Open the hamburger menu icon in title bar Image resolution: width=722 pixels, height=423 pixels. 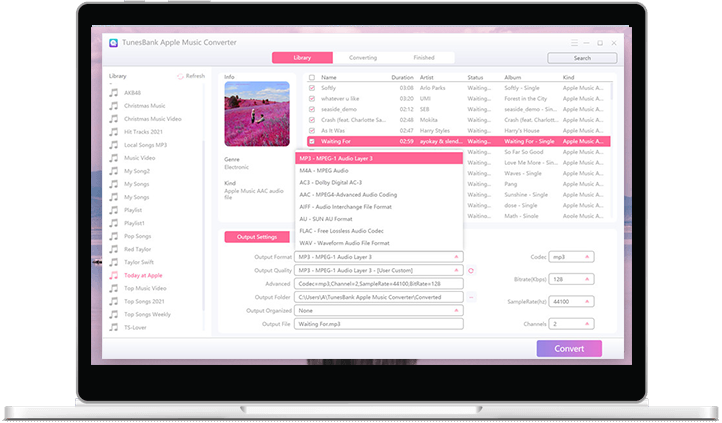(x=574, y=43)
